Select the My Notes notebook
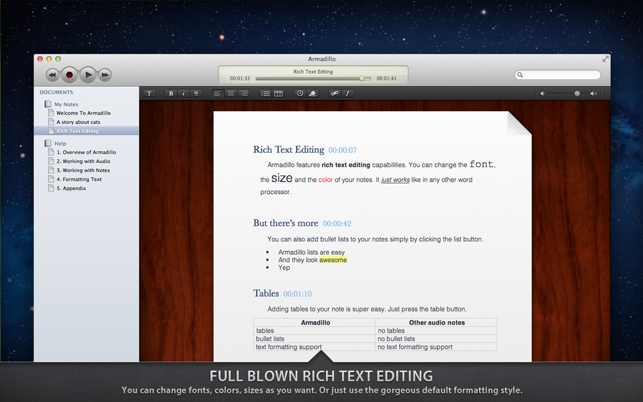This screenshot has height=402, width=643. [x=66, y=104]
